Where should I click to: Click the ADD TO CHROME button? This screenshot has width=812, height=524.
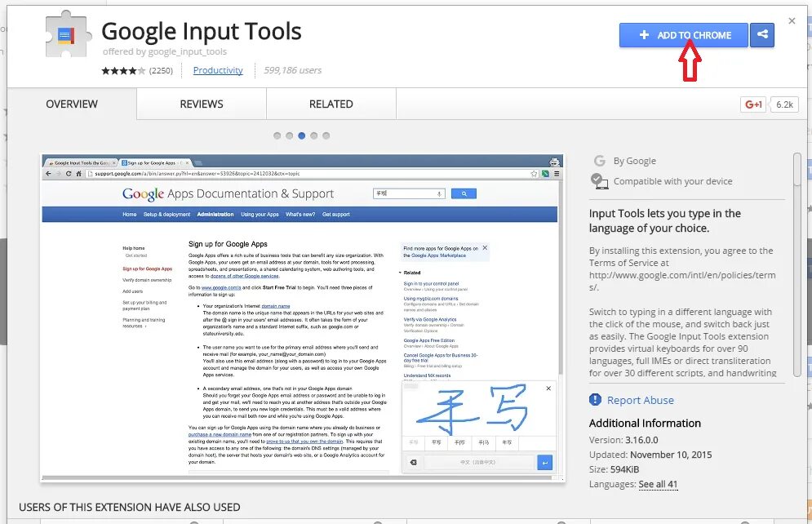684,35
